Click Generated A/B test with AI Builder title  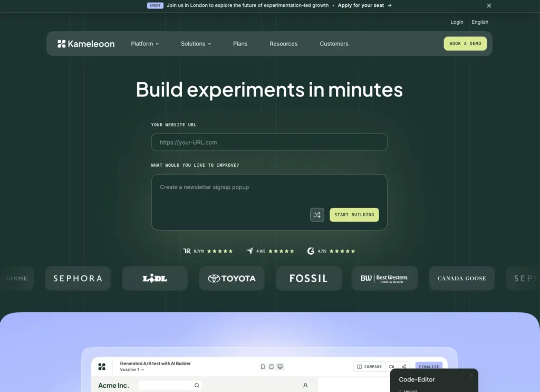point(155,364)
